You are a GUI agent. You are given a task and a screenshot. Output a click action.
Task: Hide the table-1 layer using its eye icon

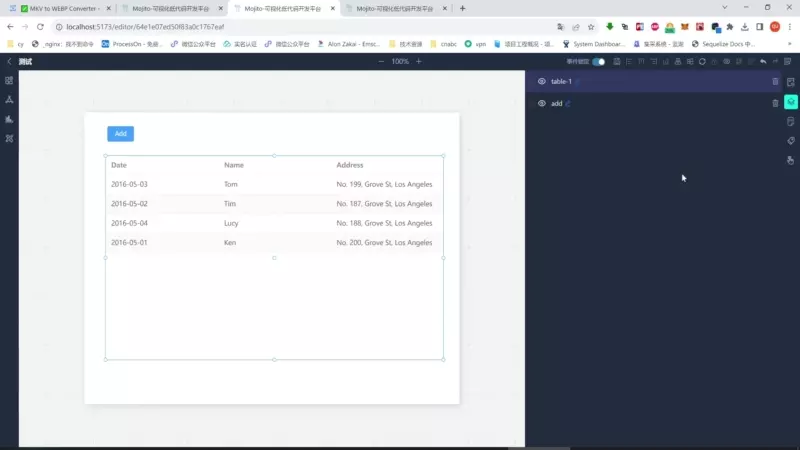click(541, 82)
